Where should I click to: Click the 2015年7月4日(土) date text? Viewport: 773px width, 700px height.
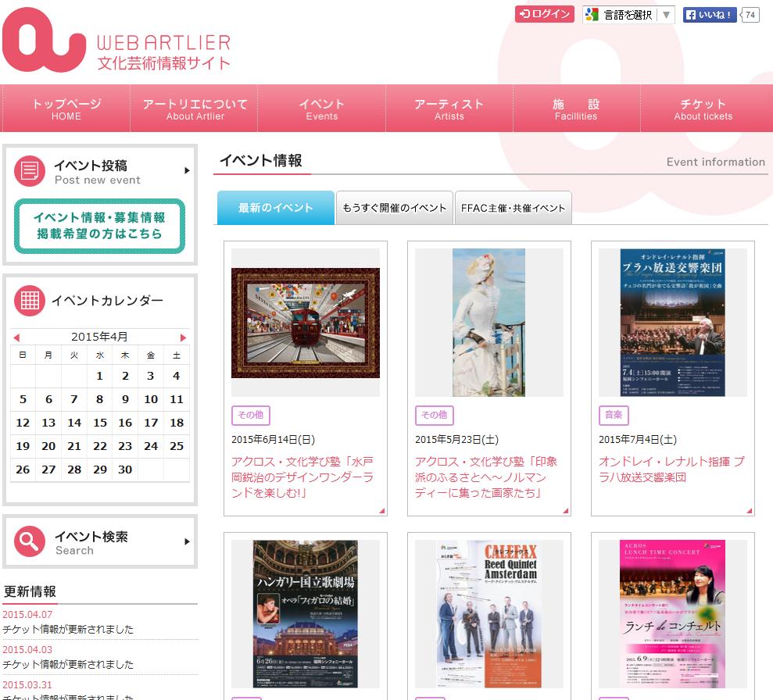pyautogui.click(x=638, y=439)
